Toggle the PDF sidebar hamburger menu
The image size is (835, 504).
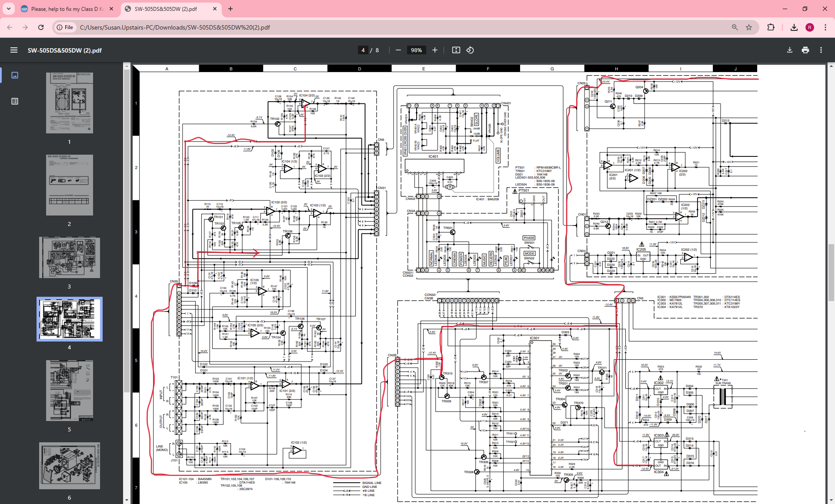coord(14,50)
